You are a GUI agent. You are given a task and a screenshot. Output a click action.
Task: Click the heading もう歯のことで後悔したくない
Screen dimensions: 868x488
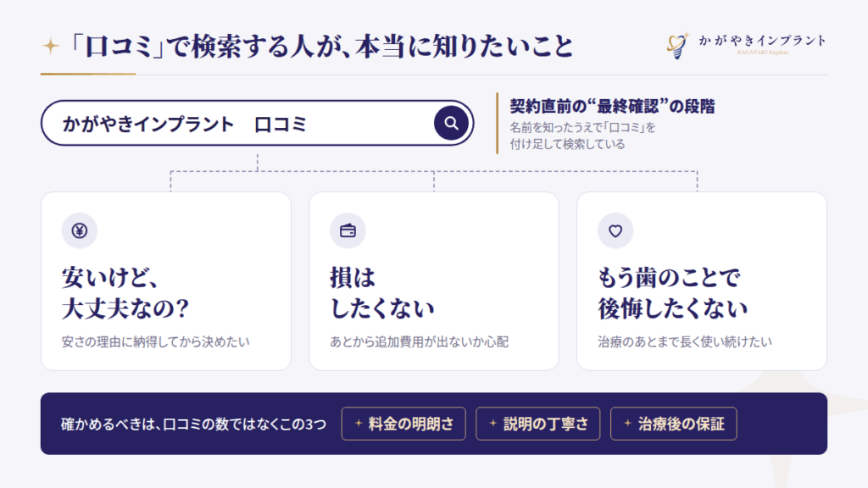tap(672, 292)
